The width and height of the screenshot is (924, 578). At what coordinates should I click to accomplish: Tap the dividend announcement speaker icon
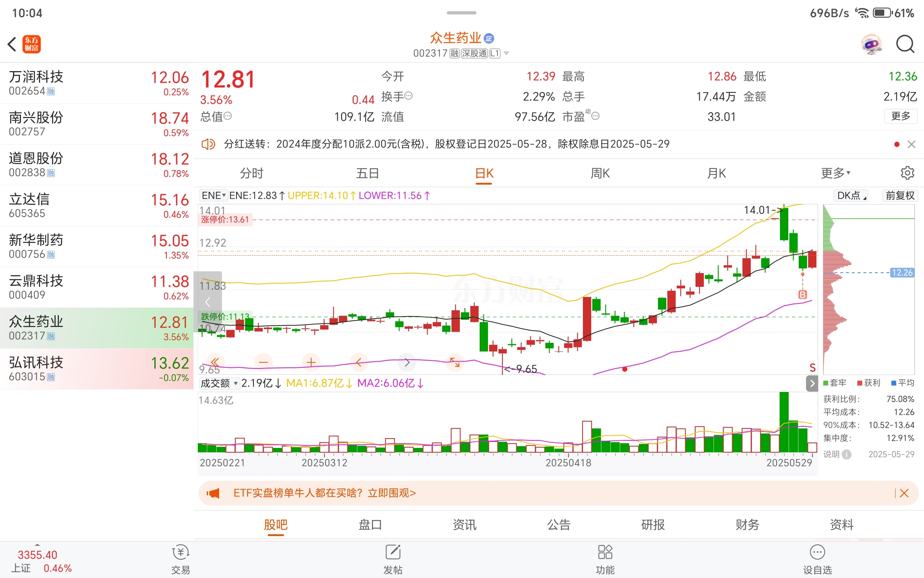208,144
